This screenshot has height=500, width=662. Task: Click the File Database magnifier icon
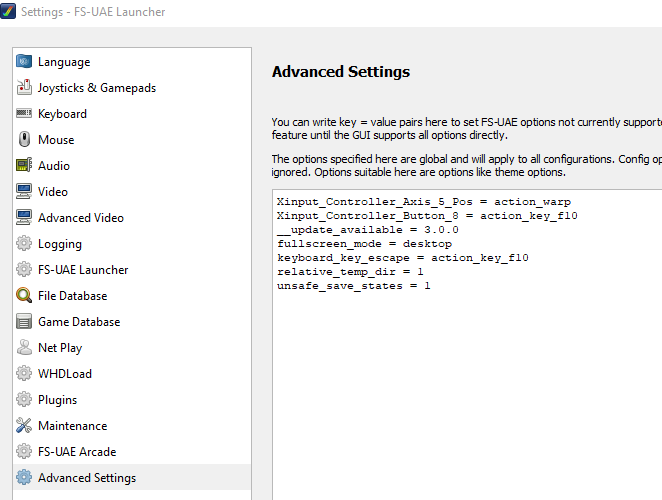[24, 295]
